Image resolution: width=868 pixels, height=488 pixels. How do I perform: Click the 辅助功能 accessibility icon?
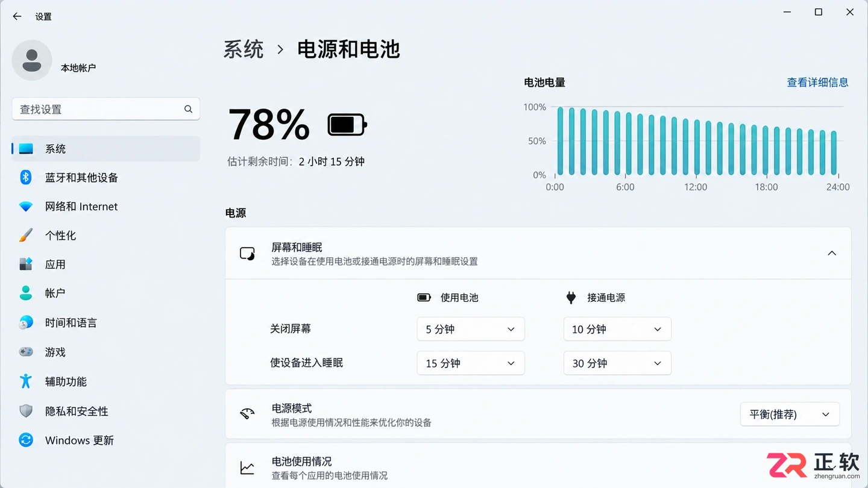click(x=25, y=381)
